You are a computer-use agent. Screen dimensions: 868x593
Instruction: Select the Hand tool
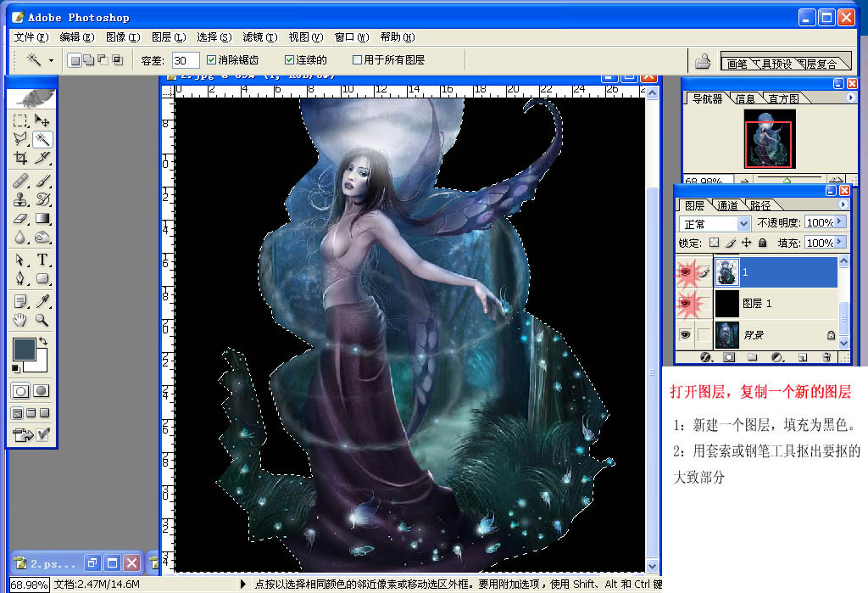[20, 320]
